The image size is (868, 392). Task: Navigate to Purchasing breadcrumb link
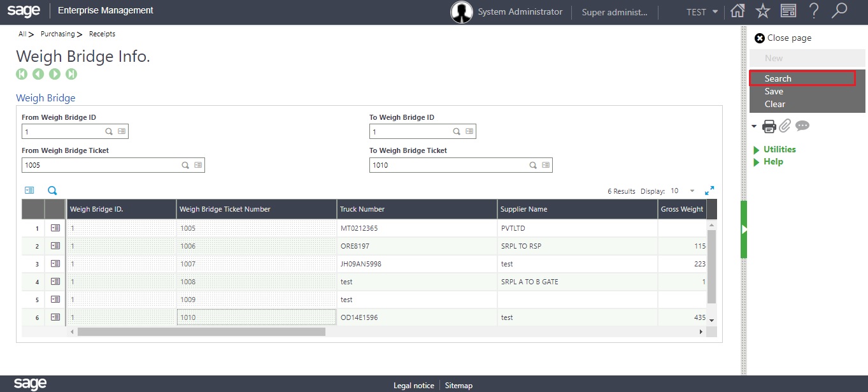58,34
